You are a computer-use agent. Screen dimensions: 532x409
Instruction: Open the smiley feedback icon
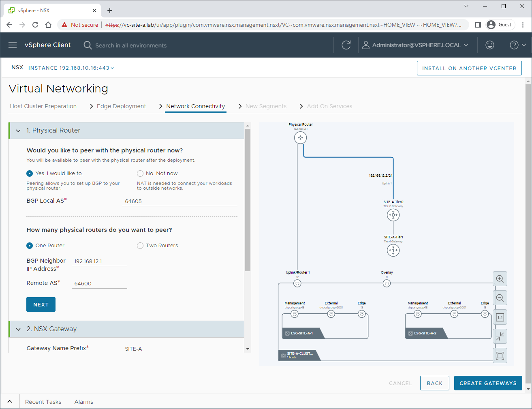pos(490,45)
